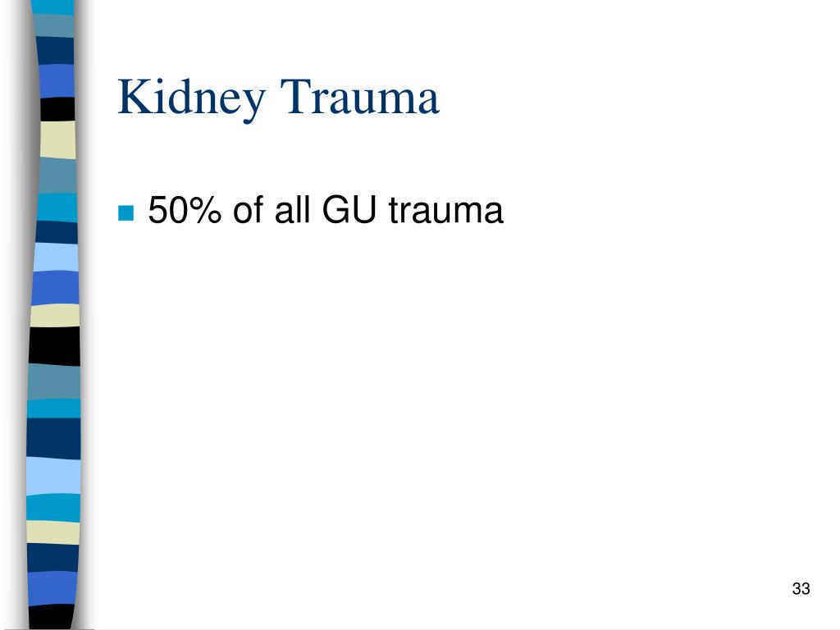The height and width of the screenshot is (630, 840).
Task: Click the royal blue stripe above the title level
Action: tap(57, 81)
